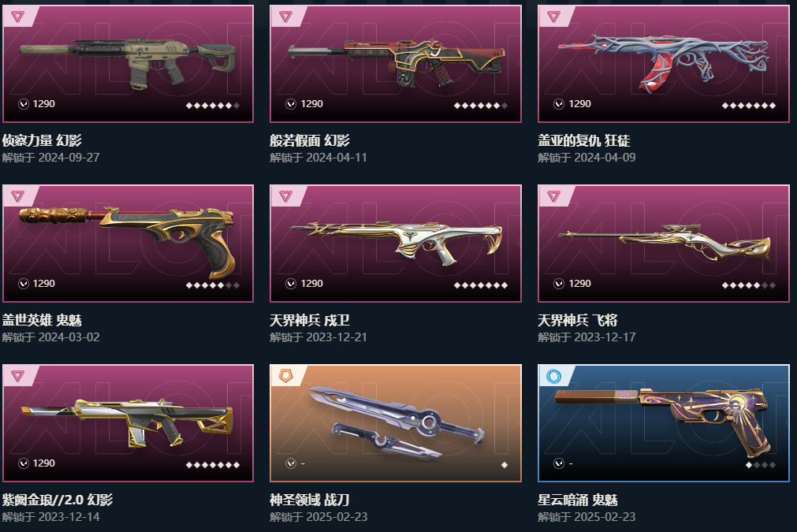Open the 神圣领域 战刀 knife image

point(396,422)
